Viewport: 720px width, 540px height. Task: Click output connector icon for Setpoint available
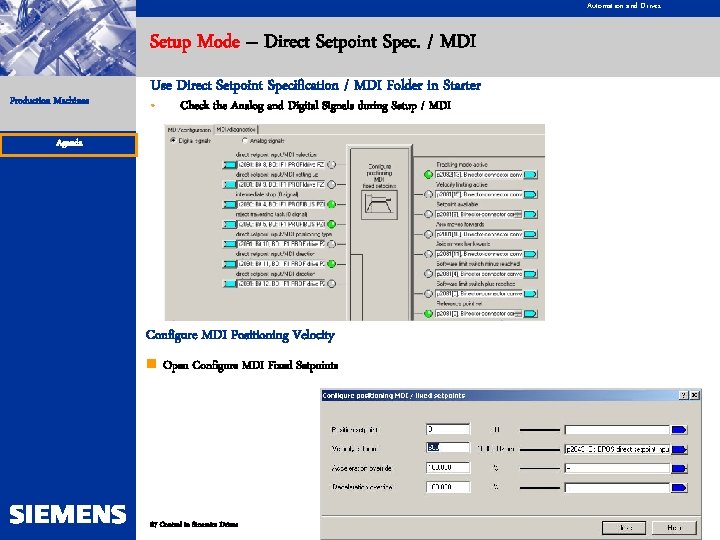530,214
